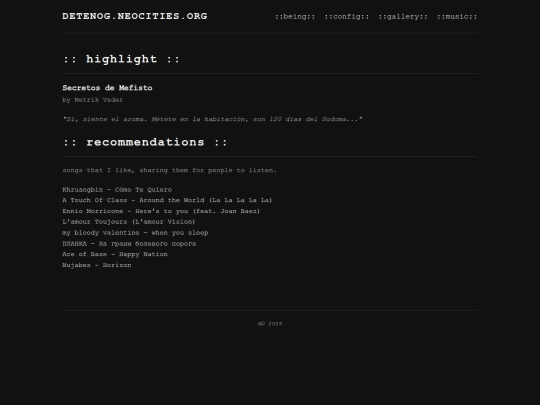Viewport: 540px width, 405px height.
Task: Click the 'd0 2026' footer text
Action: point(270,324)
